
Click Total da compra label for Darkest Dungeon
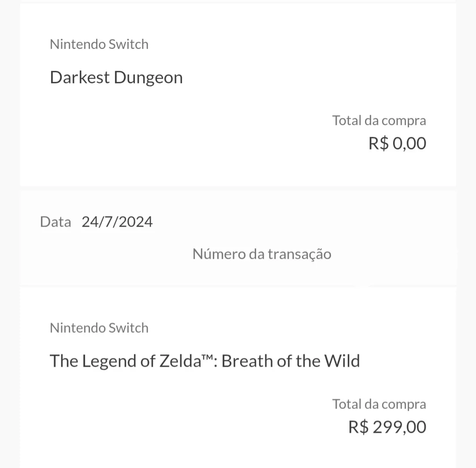[x=379, y=121]
